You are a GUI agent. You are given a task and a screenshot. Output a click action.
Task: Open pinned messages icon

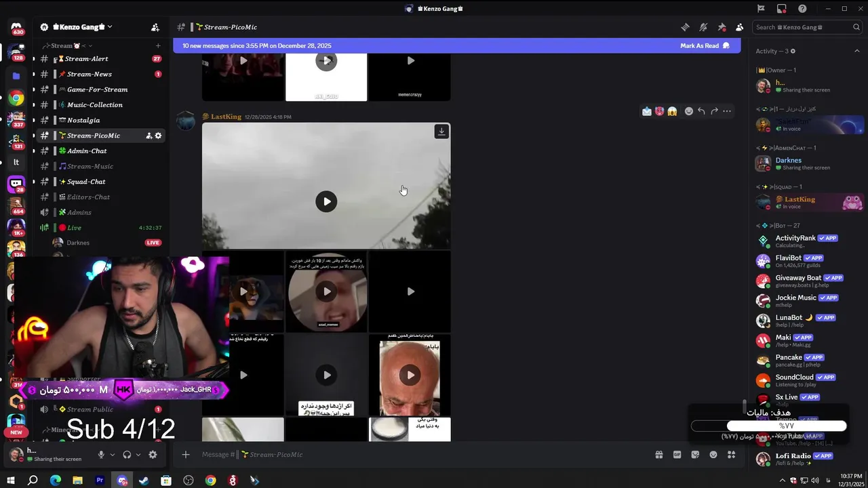click(722, 27)
